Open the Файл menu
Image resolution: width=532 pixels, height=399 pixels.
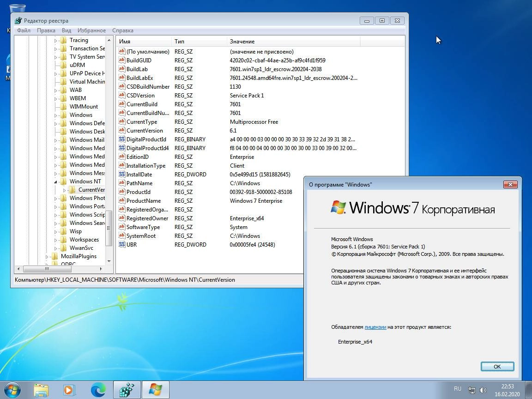click(x=24, y=30)
